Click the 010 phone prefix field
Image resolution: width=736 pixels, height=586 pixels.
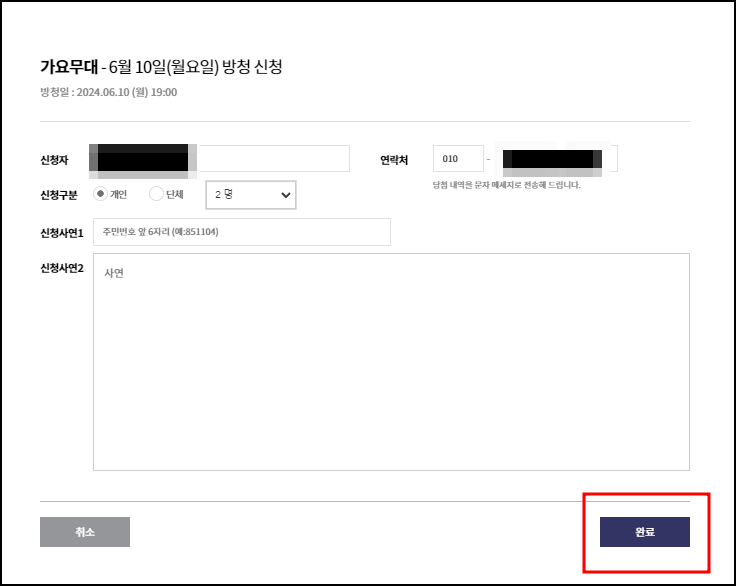458,159
